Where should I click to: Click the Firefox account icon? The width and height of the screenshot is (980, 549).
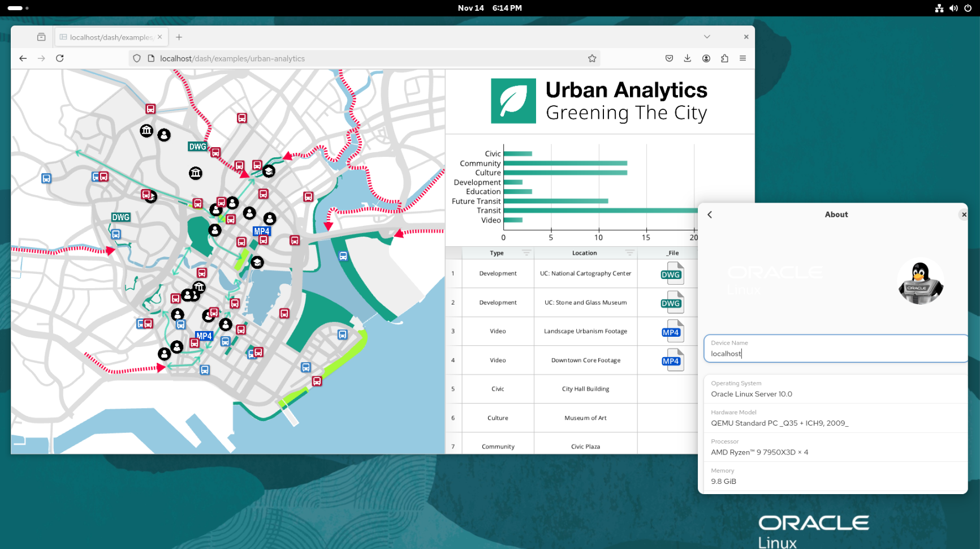pos(706,58)
